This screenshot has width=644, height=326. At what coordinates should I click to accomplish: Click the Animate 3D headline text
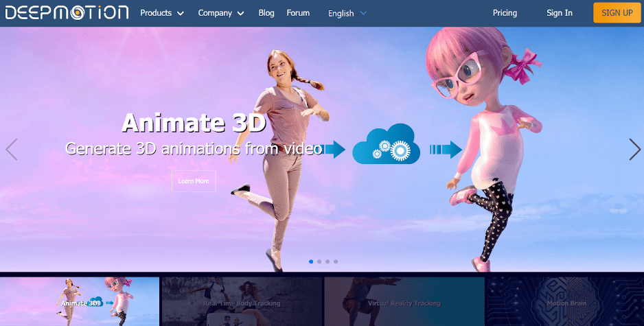tap(194, 123)
